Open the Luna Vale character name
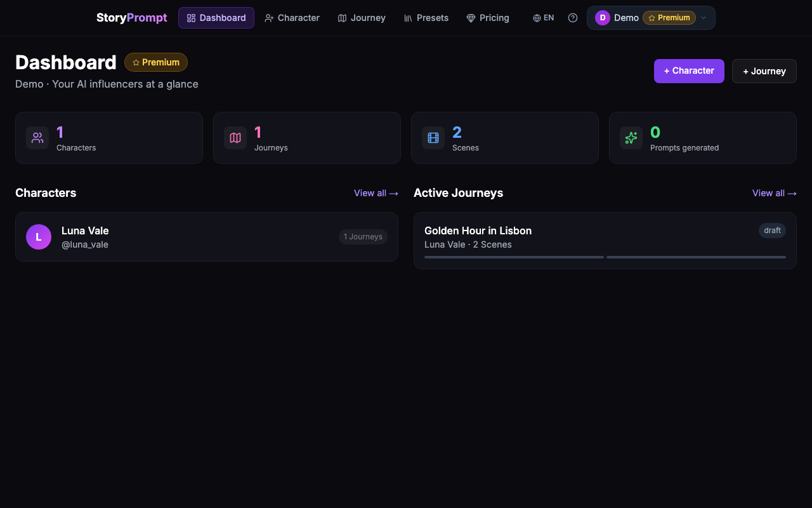Viewport: 812px width, 508px height. (85, 231)
